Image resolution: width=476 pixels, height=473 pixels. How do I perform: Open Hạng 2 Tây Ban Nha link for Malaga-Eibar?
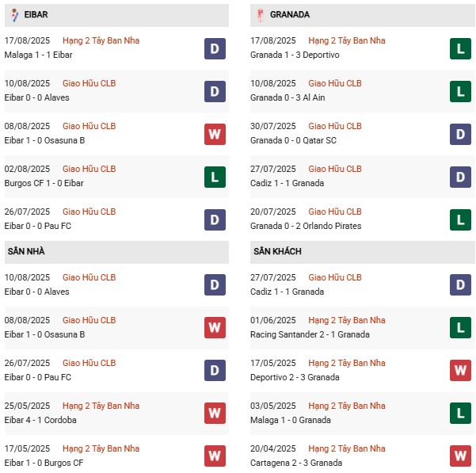[101, 40]
